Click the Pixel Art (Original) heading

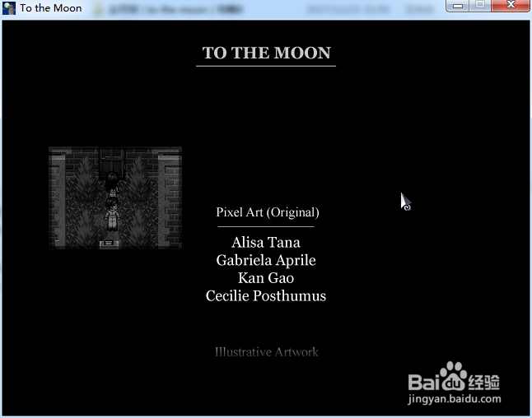268,212
